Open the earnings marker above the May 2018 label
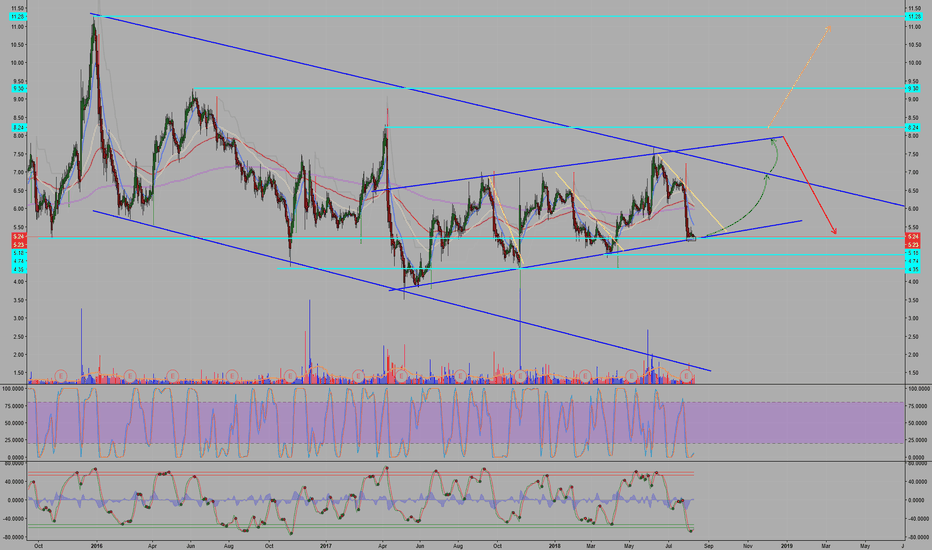932x550 pixels. click(x=631, y=375)
